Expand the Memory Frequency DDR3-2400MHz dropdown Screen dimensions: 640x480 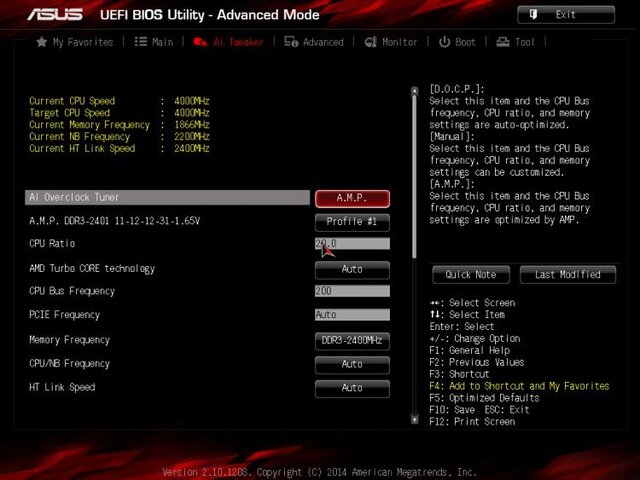[352, 340]
